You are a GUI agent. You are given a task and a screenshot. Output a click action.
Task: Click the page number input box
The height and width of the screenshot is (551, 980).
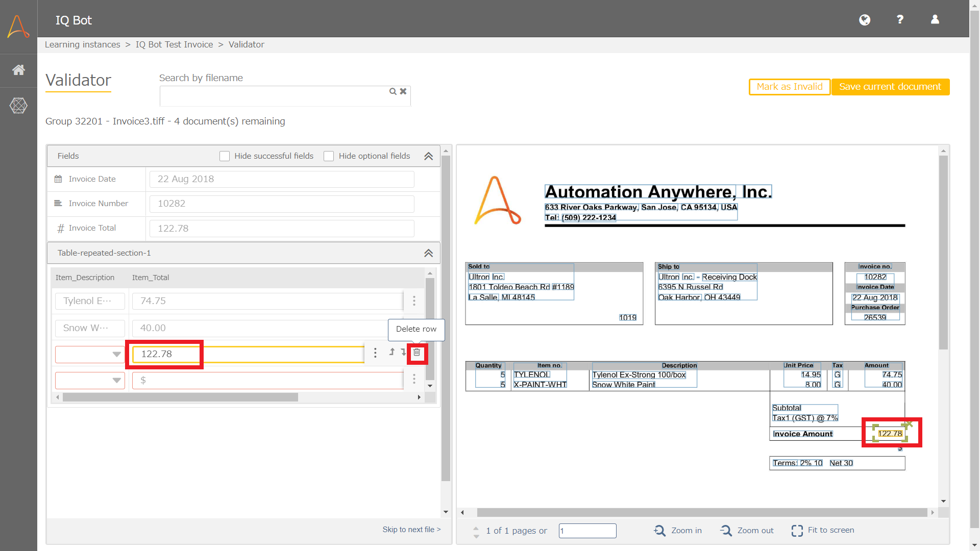point(587,531)
